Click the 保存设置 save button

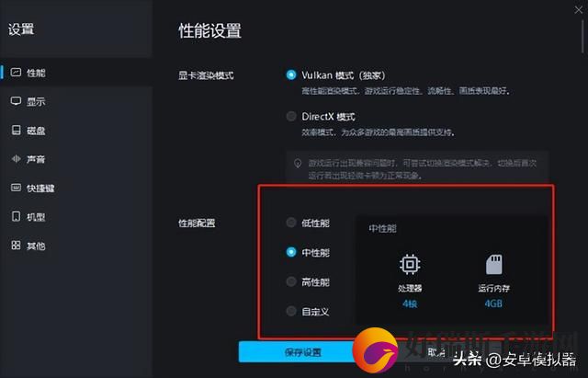click(302, 352)
